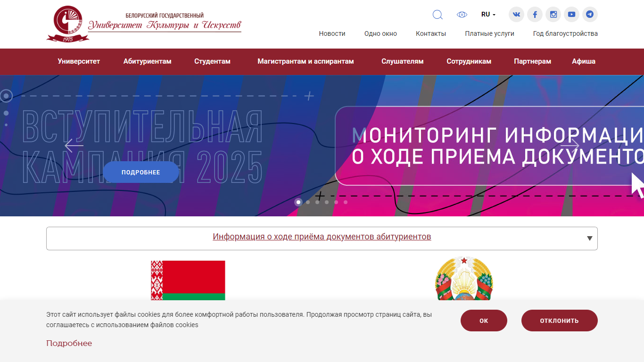The width and height of the screenshot is (644, 362).
Task: Open the Партнерам menu
Action: 532,61
